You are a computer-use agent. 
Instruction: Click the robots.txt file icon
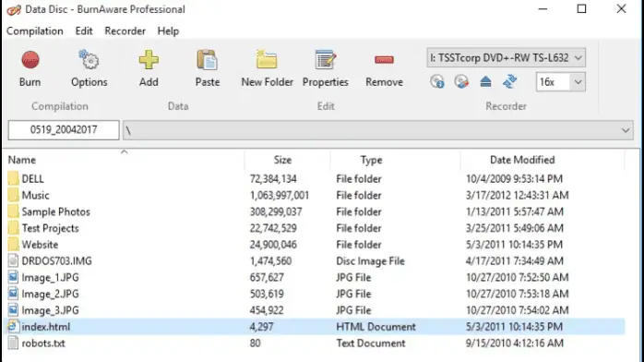(x=13, y=344)
